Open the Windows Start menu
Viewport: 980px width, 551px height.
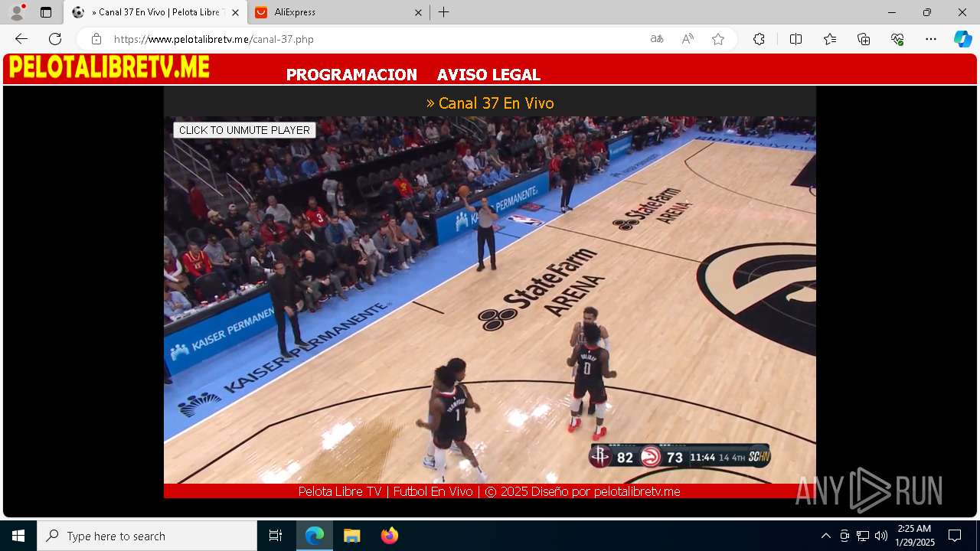point(18,536)
